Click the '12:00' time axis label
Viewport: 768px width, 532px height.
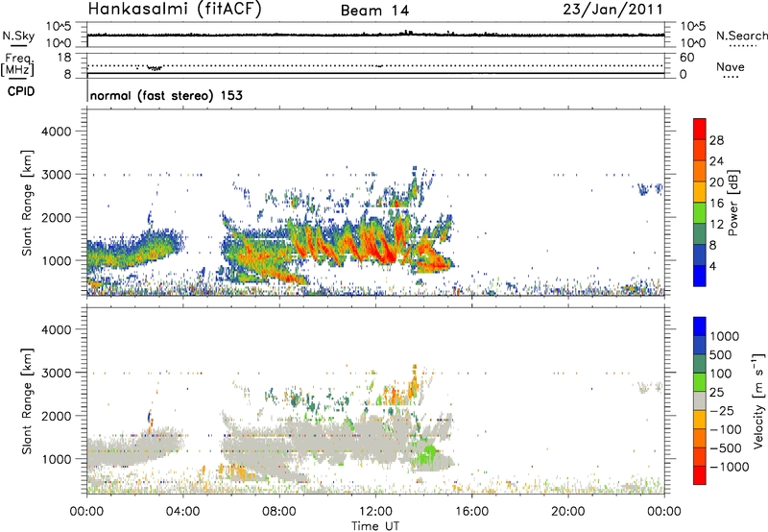point(375,512)
